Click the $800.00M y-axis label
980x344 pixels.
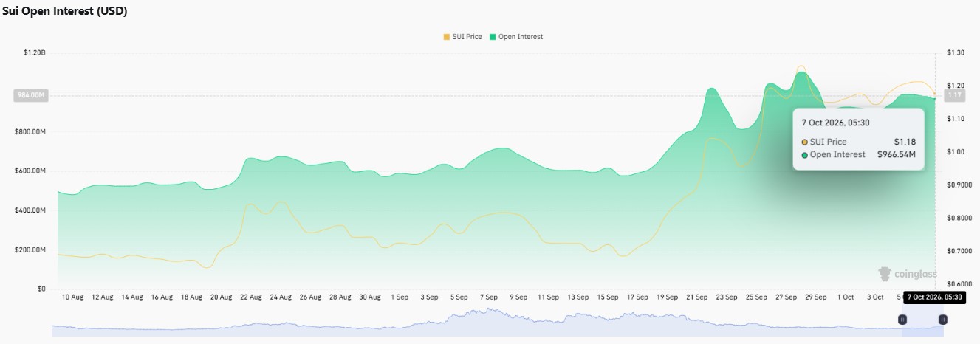[x=30, y=132]
